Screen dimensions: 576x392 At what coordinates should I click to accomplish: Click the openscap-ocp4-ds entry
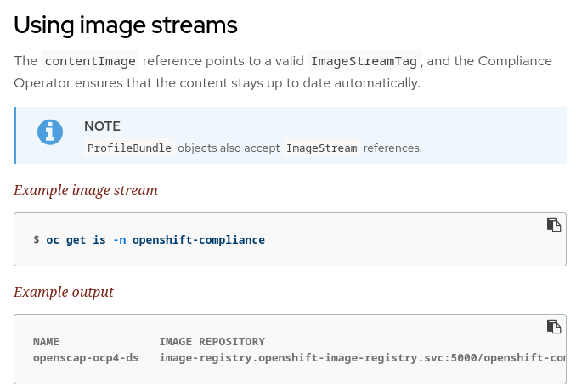[x=86, y=358]
